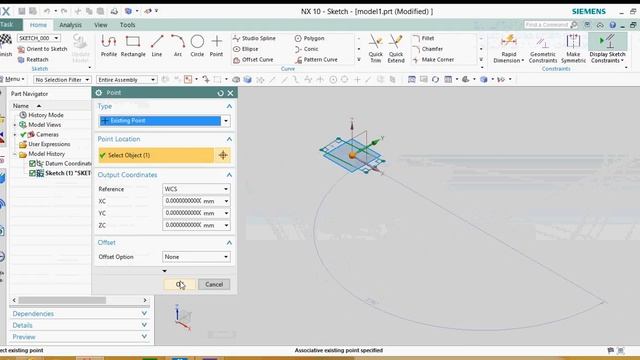640x360 pixels.
Task: Switch to the View tab
Action: pyautogui.click(x=100, y=25)
